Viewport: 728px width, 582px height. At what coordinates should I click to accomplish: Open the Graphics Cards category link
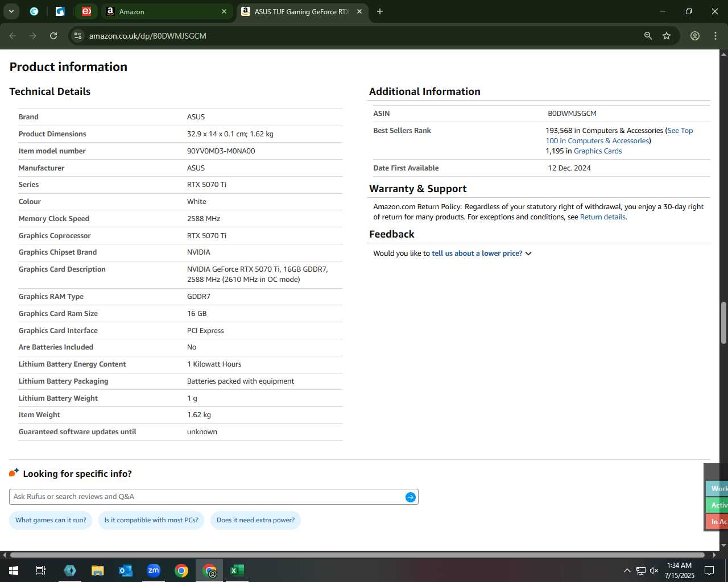click(x=598, y=151)
